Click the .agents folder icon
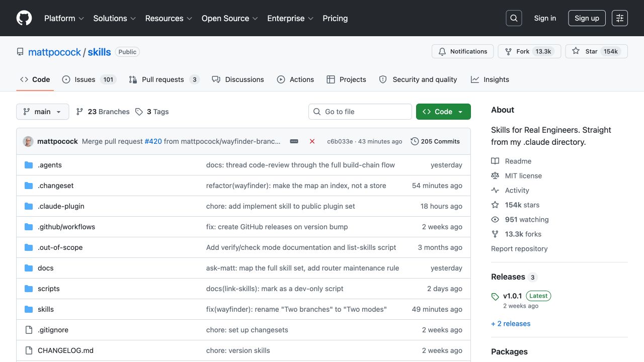The width and height of the screenshot is (644, 362). (x=29, y=165)
